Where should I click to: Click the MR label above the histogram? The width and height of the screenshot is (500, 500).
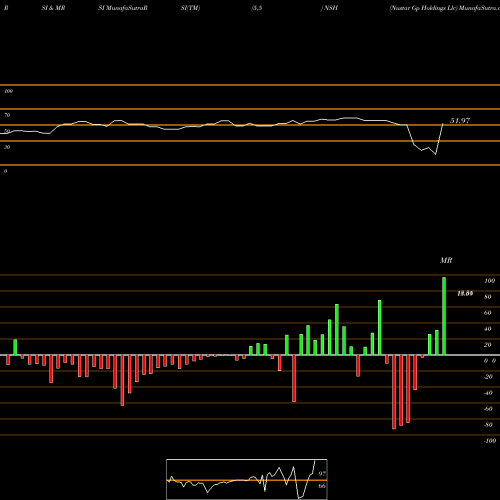click(446, 260)
